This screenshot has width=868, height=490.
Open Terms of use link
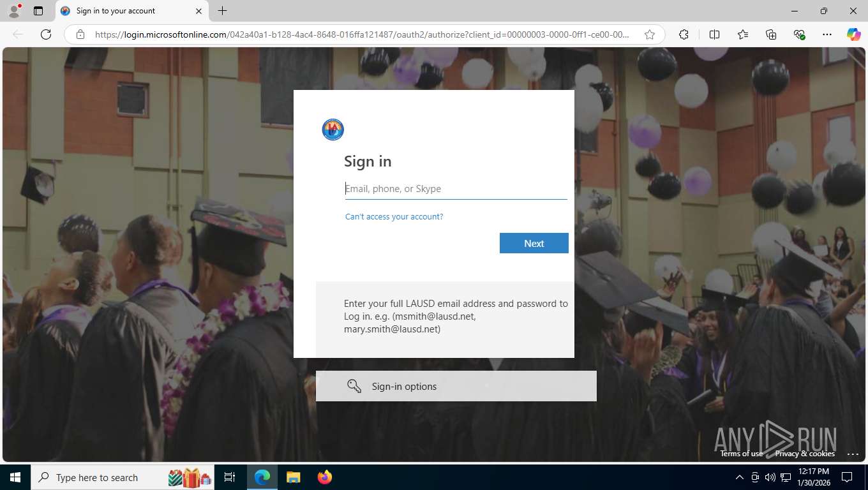click(x=741, y=454)
